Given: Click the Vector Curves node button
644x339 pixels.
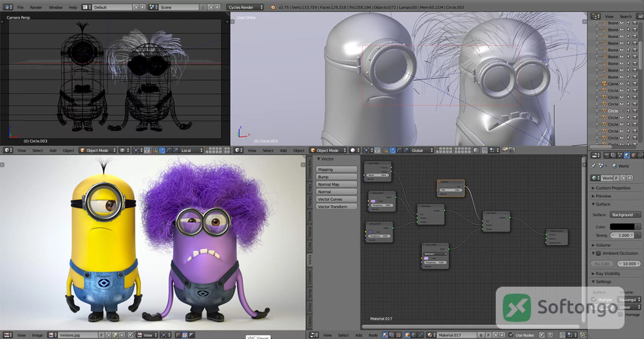Looking at the screenshot, I should click(x=336, y=199).
